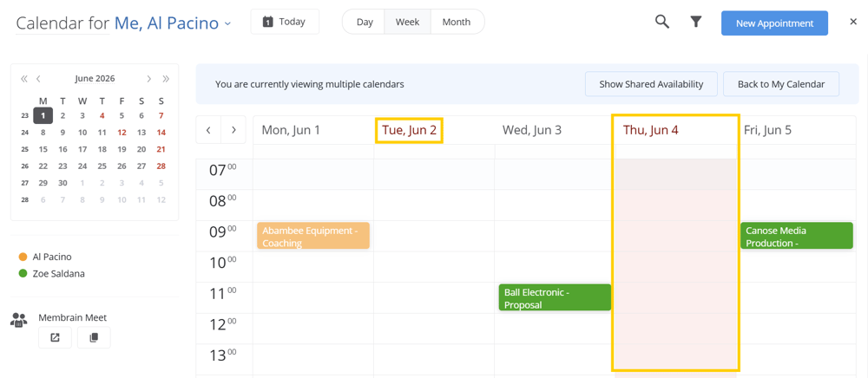Screen dimensions: 868x378
Task: Toggle Al Pacino calendar color dot
Action: pyautogui.click(x=23, y=257)
